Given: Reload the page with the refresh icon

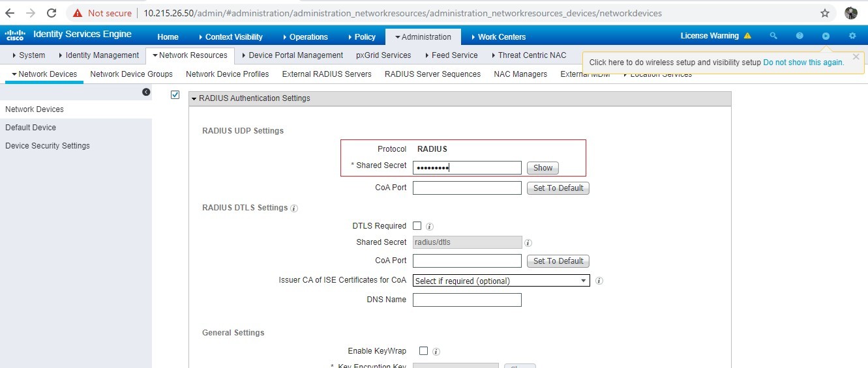Looking at the screenshot, I should tap(52, 13).
